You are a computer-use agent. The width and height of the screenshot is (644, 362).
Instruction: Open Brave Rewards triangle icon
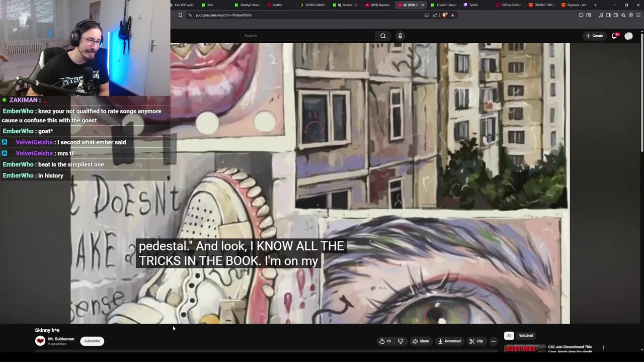click(452, 15)
